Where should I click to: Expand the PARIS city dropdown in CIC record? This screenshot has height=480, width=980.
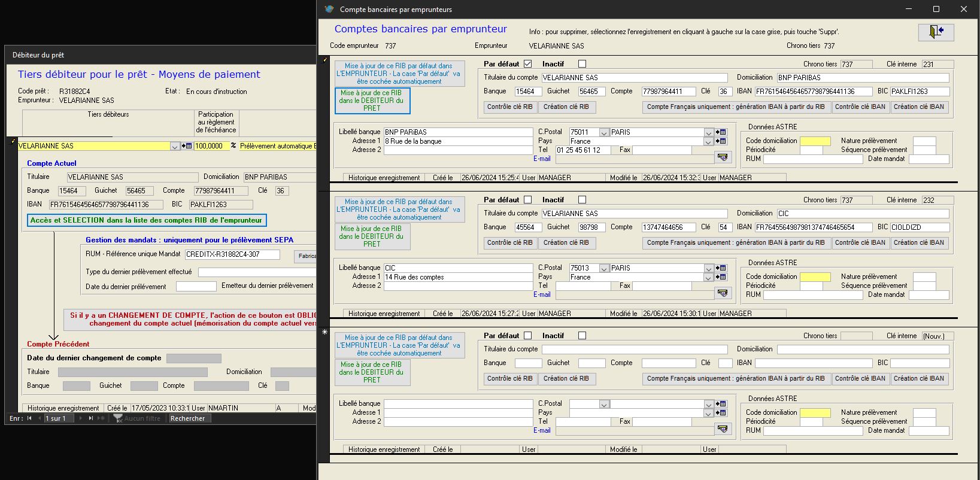(x=709, y=268)
